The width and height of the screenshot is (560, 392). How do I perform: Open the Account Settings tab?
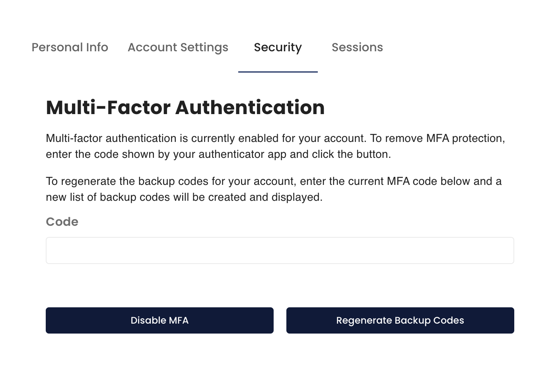coord(178,47)
